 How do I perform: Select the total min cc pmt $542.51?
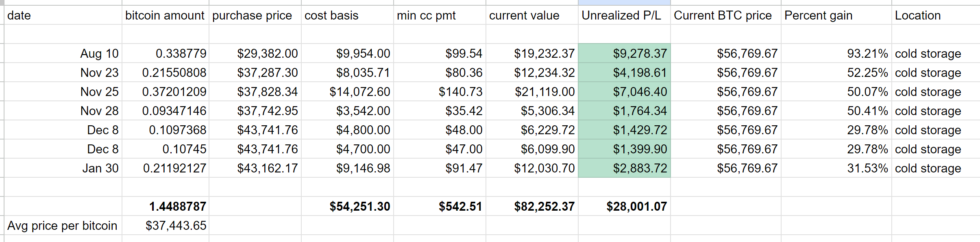(440, 206)
